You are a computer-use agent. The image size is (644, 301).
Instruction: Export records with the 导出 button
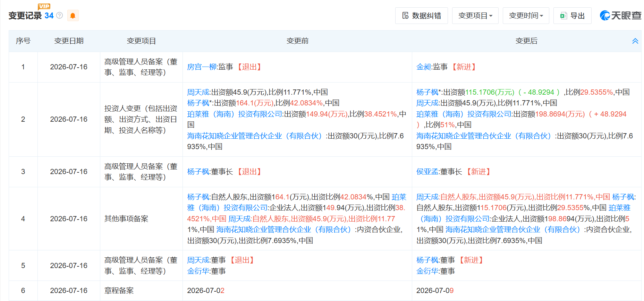point(573,16)
